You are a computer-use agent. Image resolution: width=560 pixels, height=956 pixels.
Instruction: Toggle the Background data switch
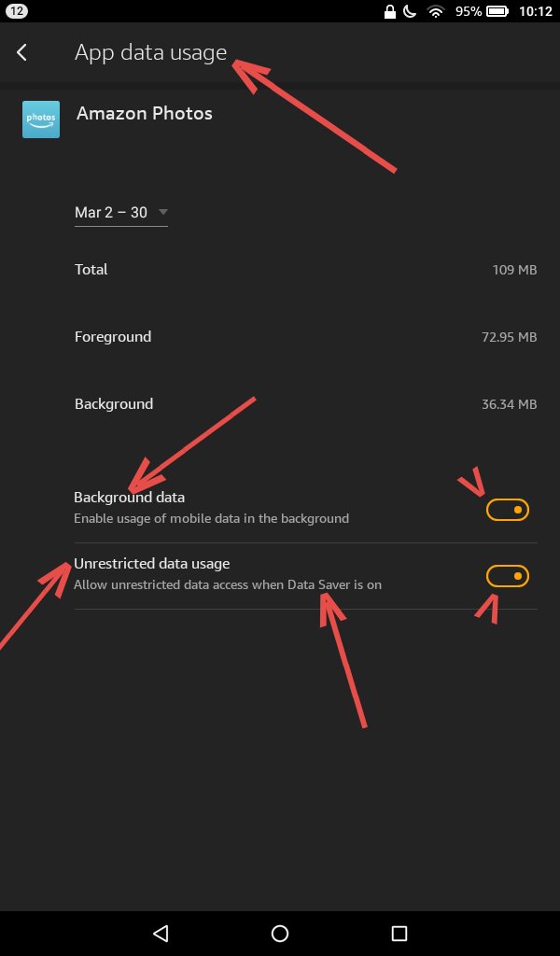(x=508, y=510)
